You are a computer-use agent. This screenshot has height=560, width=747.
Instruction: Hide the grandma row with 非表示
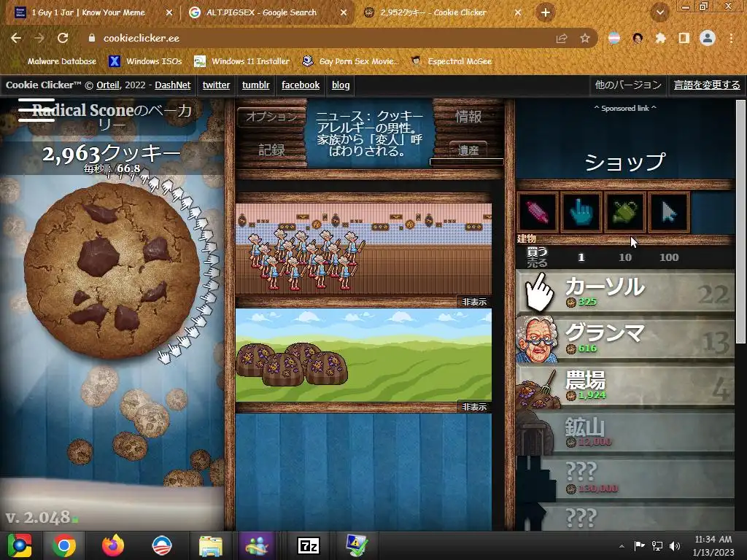tap(474, 302)
